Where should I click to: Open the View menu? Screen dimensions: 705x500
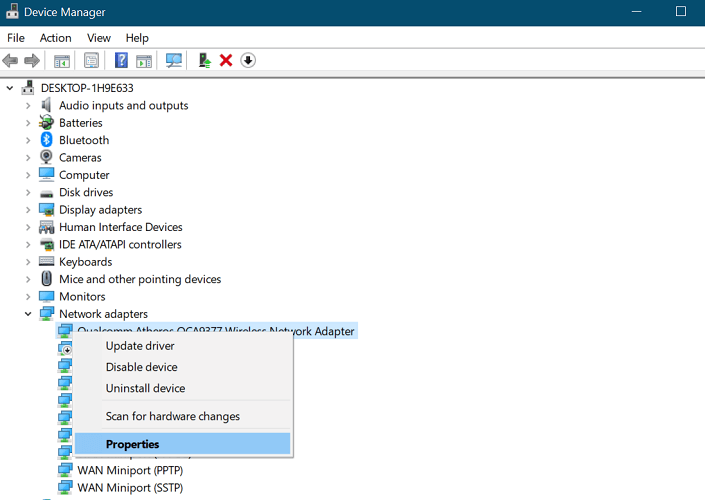(x=98, y=38)
